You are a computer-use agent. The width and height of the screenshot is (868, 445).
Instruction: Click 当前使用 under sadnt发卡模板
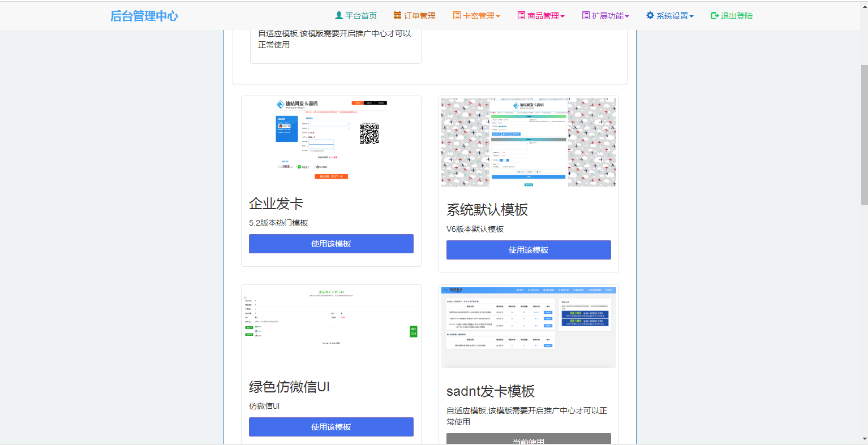[528, 439]
